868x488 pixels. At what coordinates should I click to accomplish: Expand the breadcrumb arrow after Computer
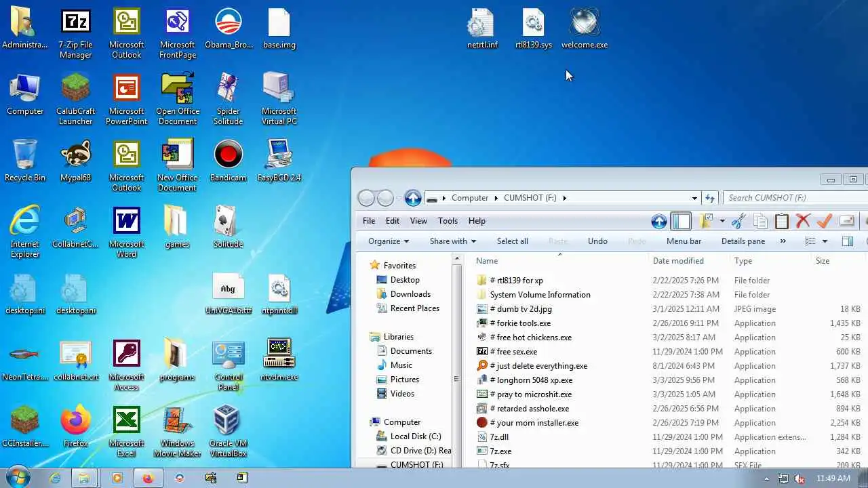pos(496,198)
